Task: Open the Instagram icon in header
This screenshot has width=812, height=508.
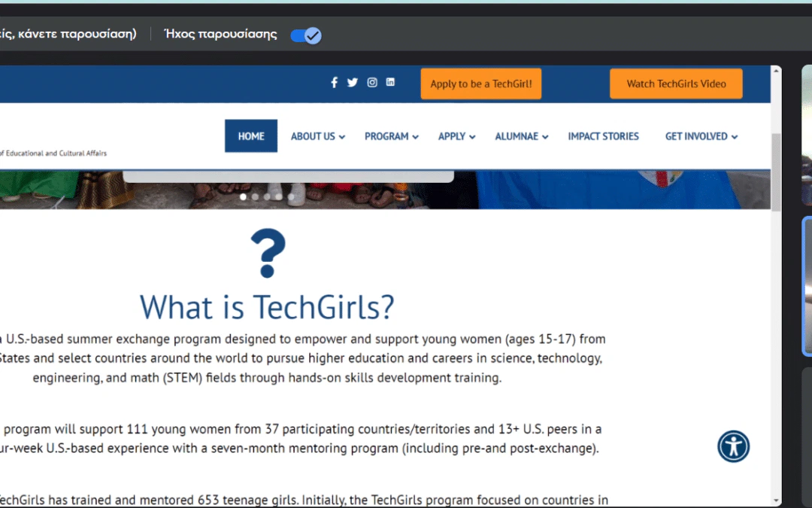Action: point(371,83)
